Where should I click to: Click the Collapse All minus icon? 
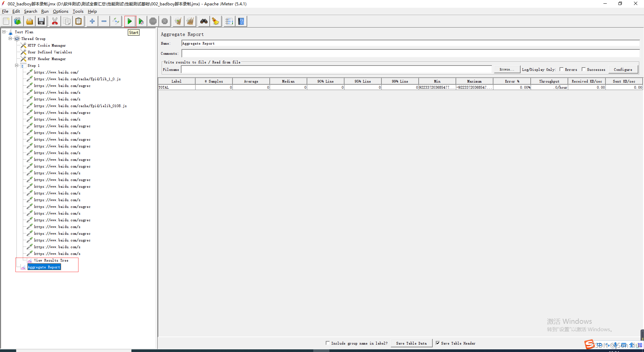point(104,21)
